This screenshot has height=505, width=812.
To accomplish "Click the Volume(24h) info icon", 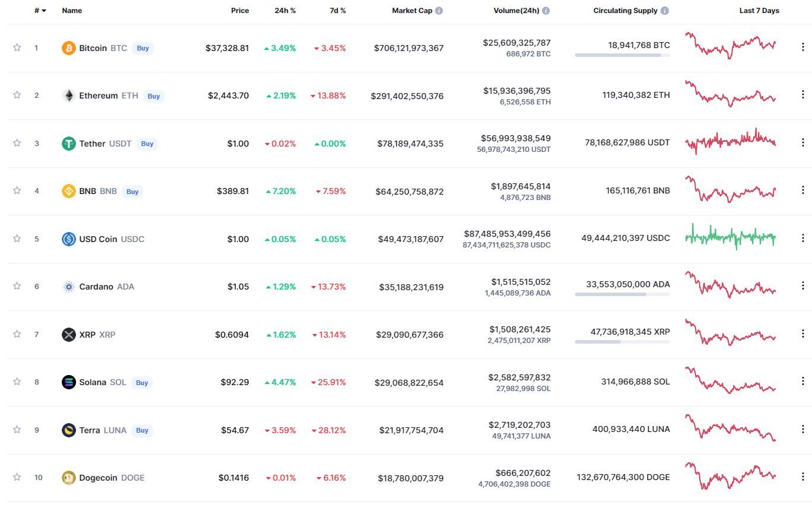I will 546,11.
